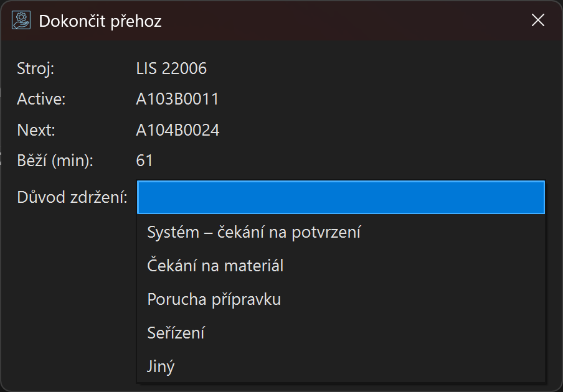This screenshot has height=392, width=563.
Task: Click the app icon in the title bar
Action: [x=21, y=21]
